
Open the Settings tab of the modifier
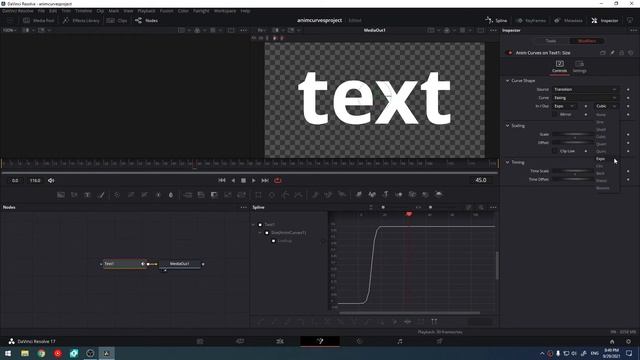(x=579, y=67)
